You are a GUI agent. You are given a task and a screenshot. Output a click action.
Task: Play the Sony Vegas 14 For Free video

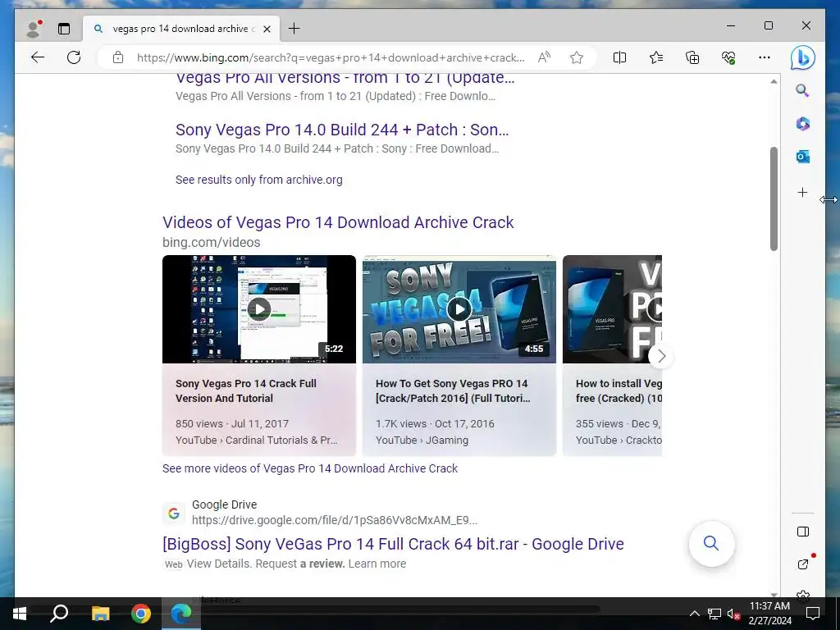(x=459, y=309)
